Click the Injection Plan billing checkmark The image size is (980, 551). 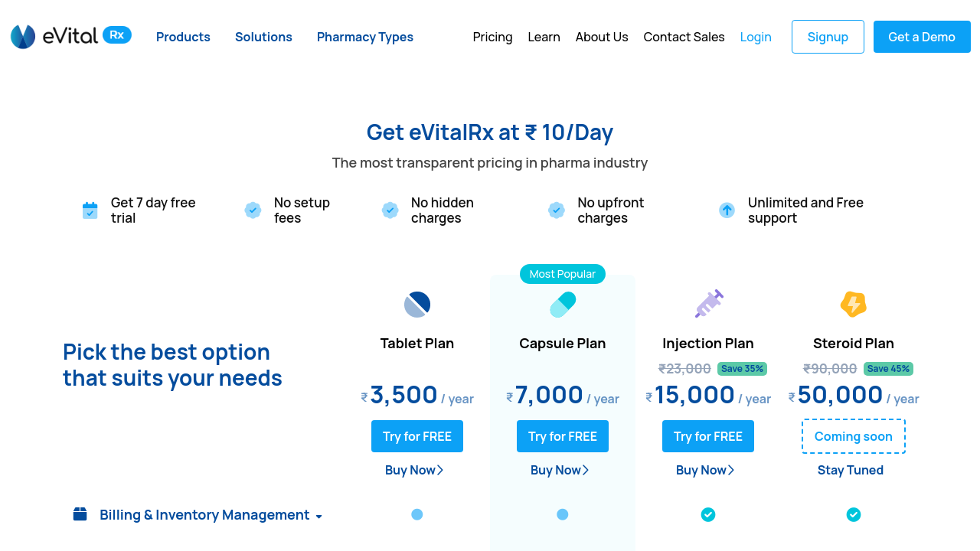tap(708, 515)
